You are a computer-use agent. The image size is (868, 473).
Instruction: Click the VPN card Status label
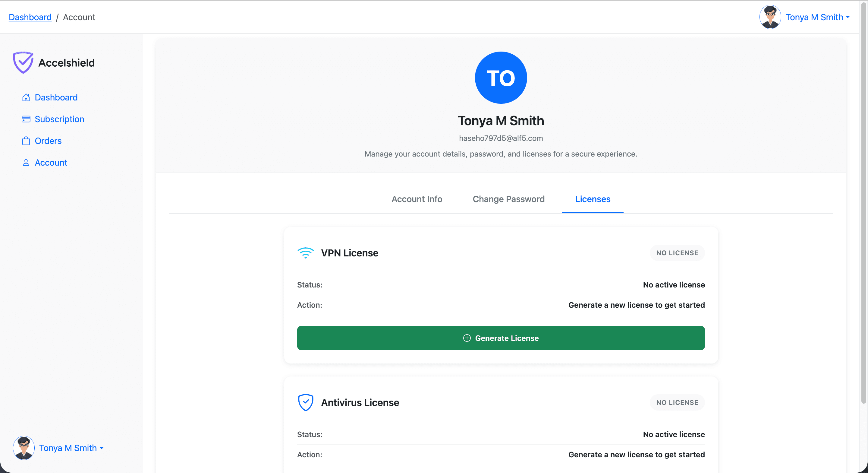point(310,285)
